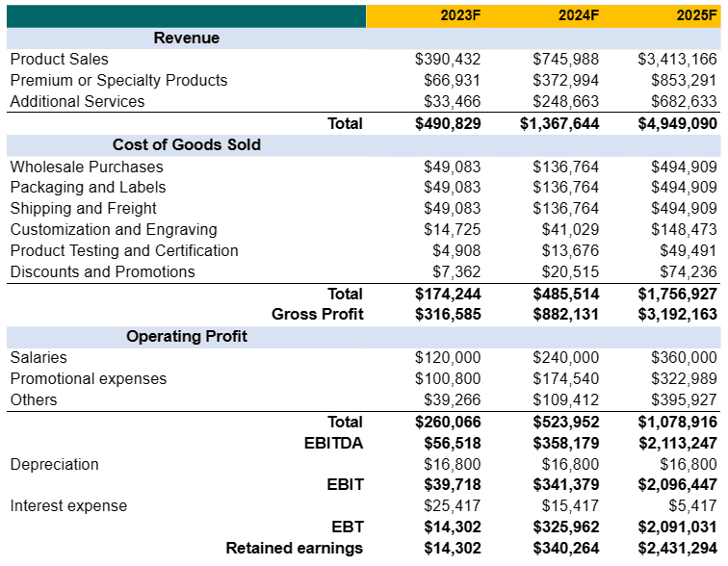Select Product Sales 2025F value $3,413,166

(677, 60)
